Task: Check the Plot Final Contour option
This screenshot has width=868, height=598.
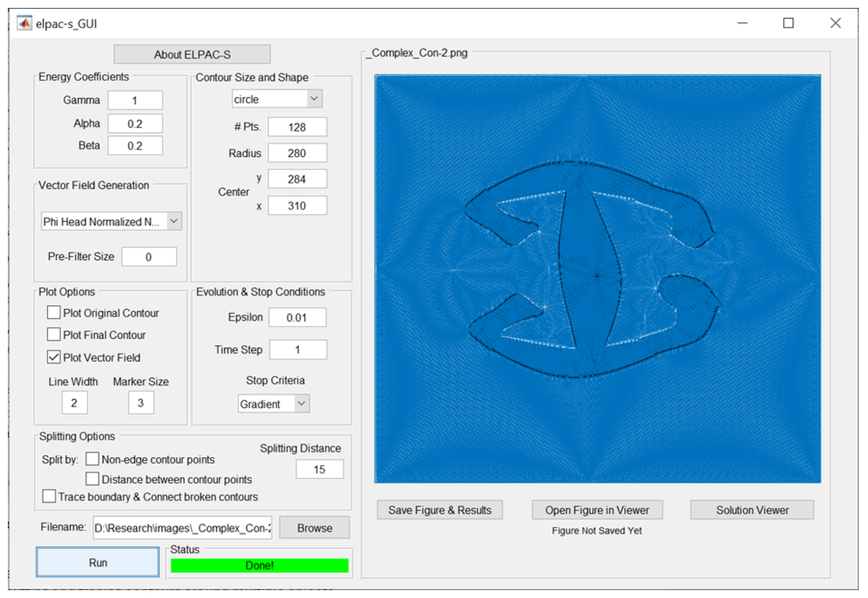Action: tap(54, 334)
